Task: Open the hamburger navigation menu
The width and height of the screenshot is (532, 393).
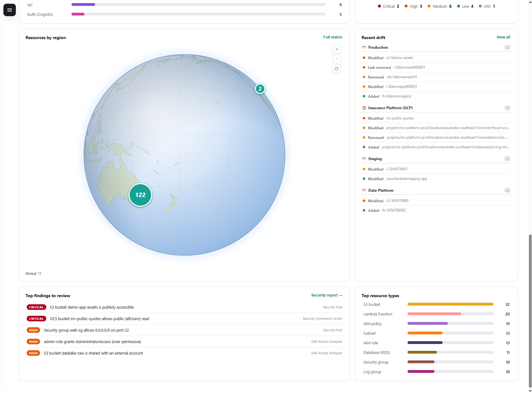Action: pos(10,10)
